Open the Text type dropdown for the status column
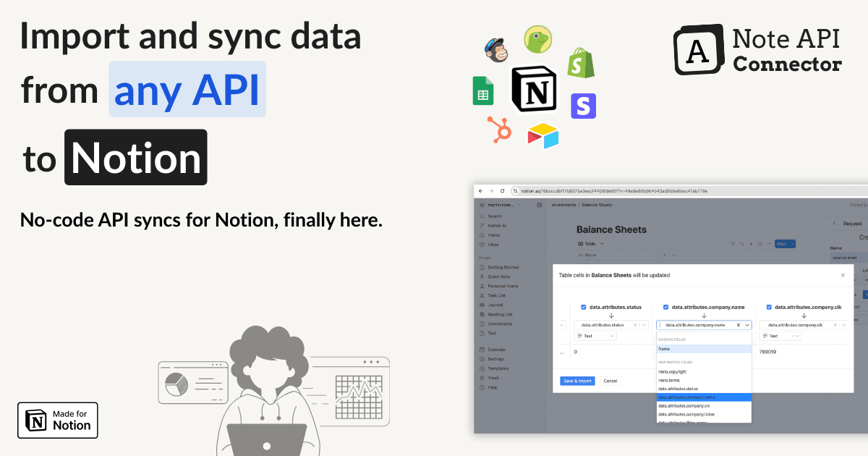The width and height of the screenshot is (868, 456). tap(595, 336)
